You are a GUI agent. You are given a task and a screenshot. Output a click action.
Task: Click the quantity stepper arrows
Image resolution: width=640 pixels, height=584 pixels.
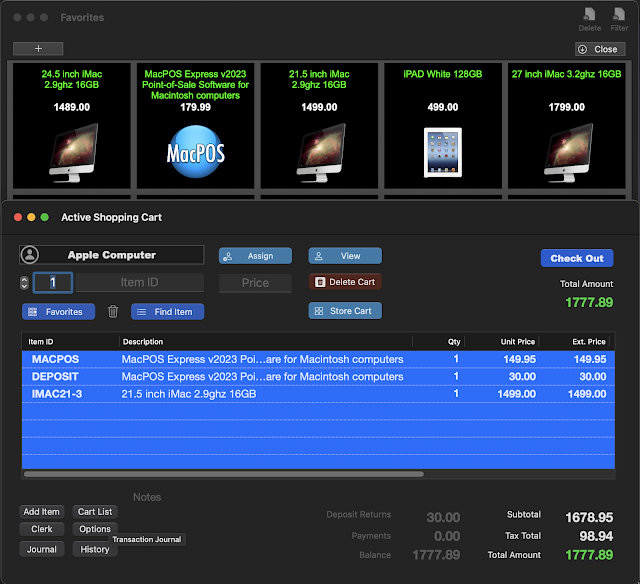[x=24, y=283]
